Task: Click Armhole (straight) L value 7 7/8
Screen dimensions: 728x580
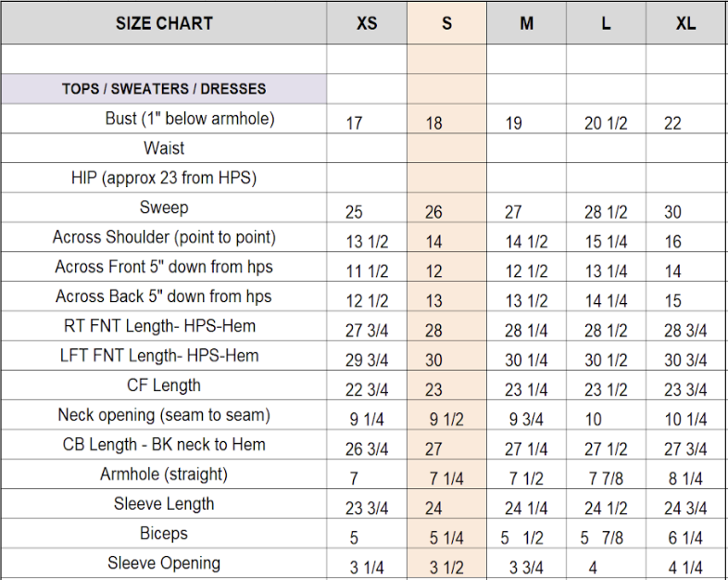Action: point(606,479)
